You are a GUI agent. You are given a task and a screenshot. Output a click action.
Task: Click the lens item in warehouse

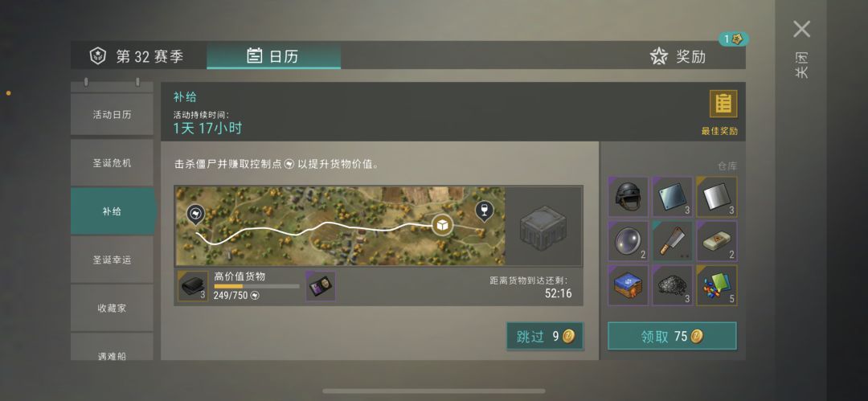[x=628, y=241]
